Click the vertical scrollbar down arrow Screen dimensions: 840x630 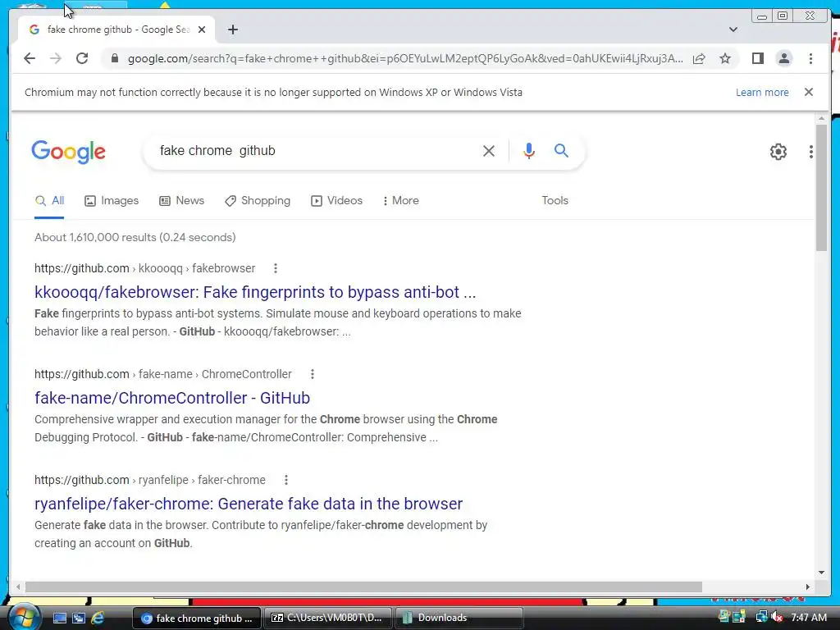pos(821,573)
